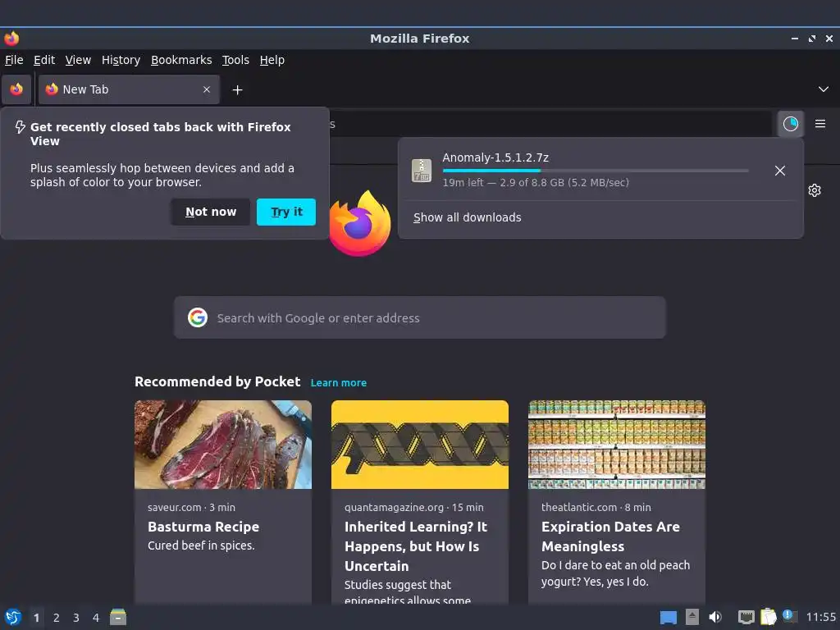Open Pocket Learn more link
840x630 pixels.
(339, 382)
